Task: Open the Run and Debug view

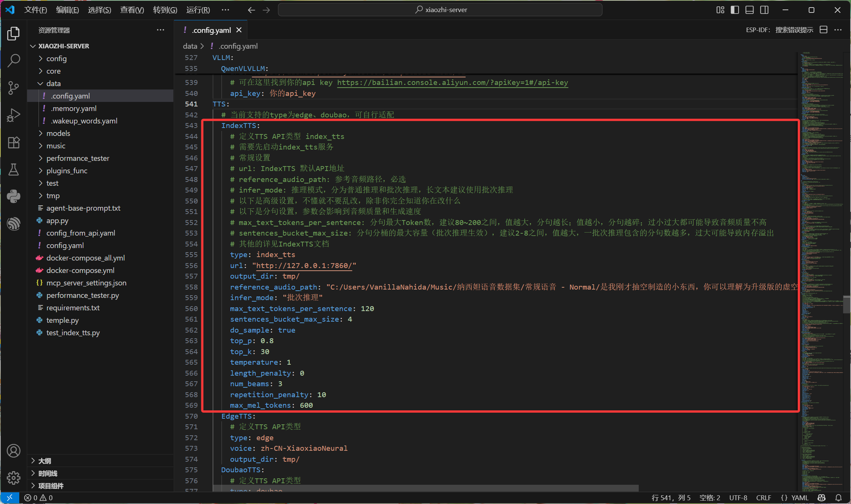Action: coord(14,115)
